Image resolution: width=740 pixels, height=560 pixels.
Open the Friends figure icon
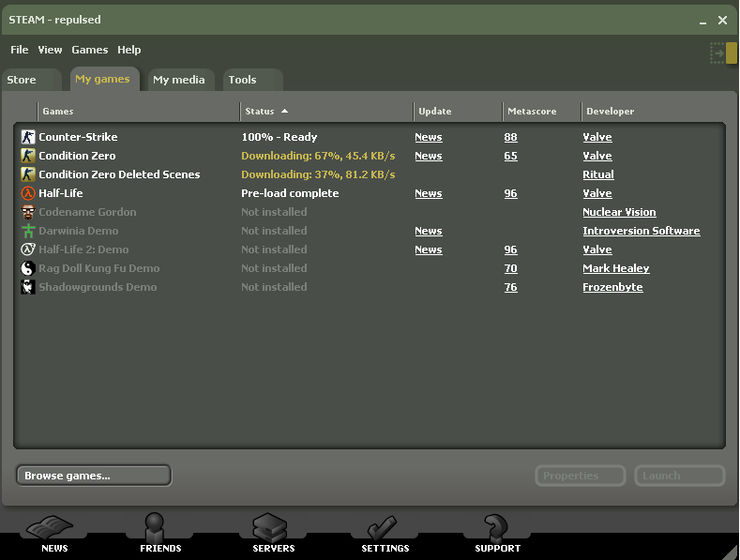pyautogui.click(x=155, y=527)
